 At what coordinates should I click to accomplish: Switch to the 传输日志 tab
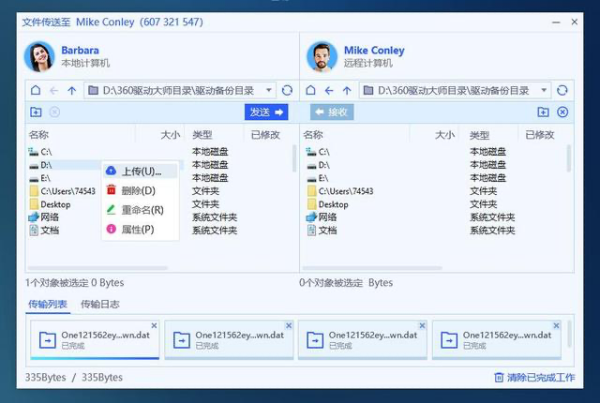click(100, 304)
